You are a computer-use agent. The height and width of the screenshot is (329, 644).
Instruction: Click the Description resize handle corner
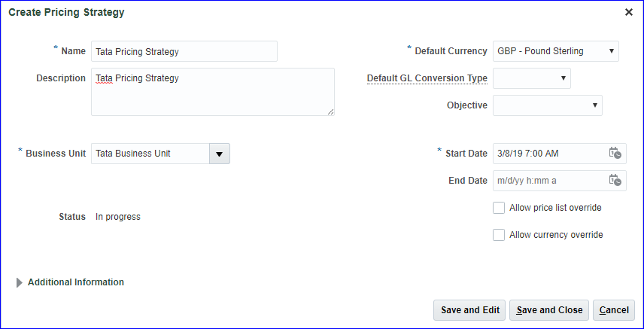coord(330,111)
